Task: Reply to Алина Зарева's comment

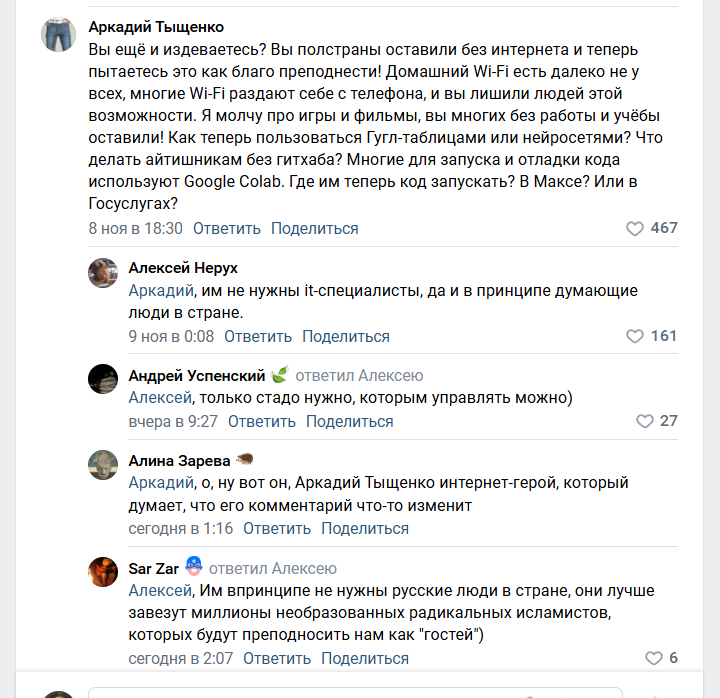Action: pos(276,529)
